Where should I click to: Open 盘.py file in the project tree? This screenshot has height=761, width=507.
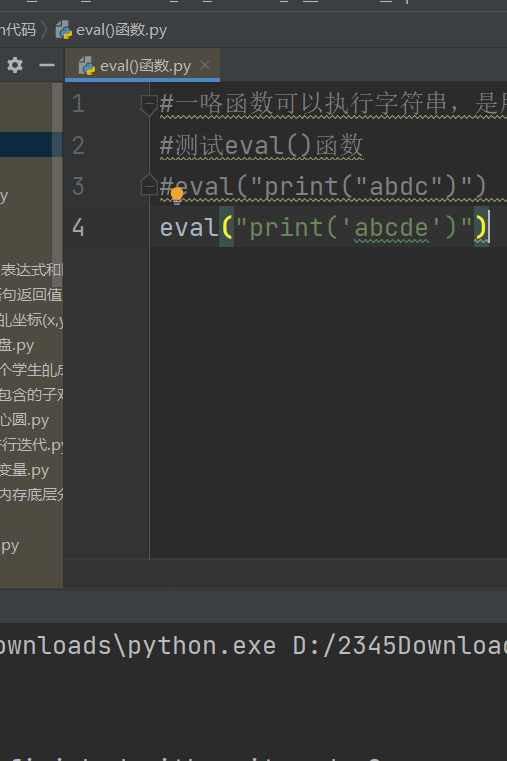coord(17,345)
